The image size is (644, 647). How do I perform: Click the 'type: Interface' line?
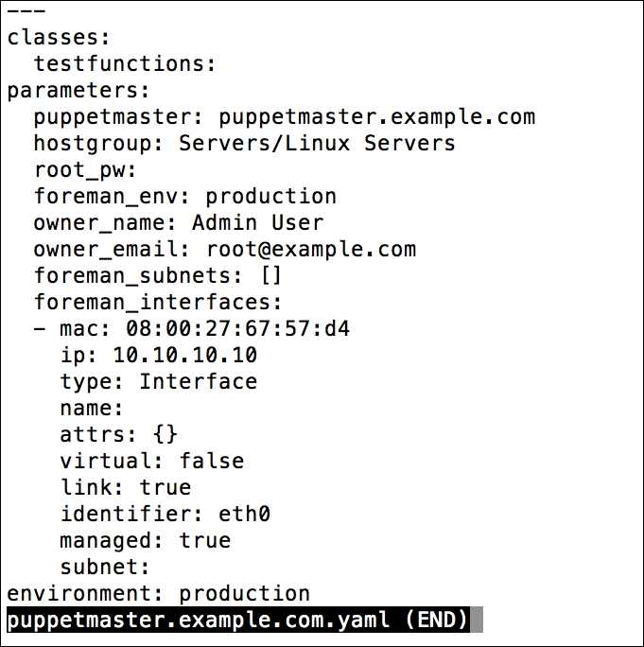click(158, 382)
